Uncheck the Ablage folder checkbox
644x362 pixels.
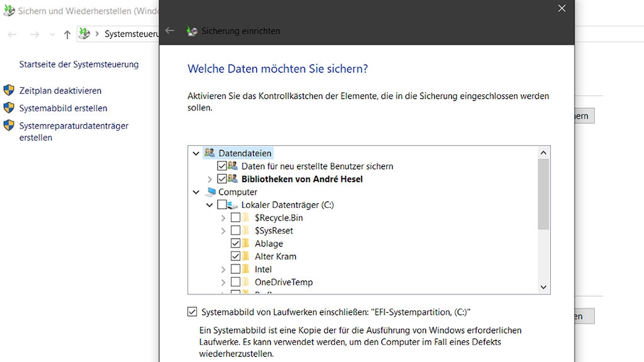coord(236,243)
